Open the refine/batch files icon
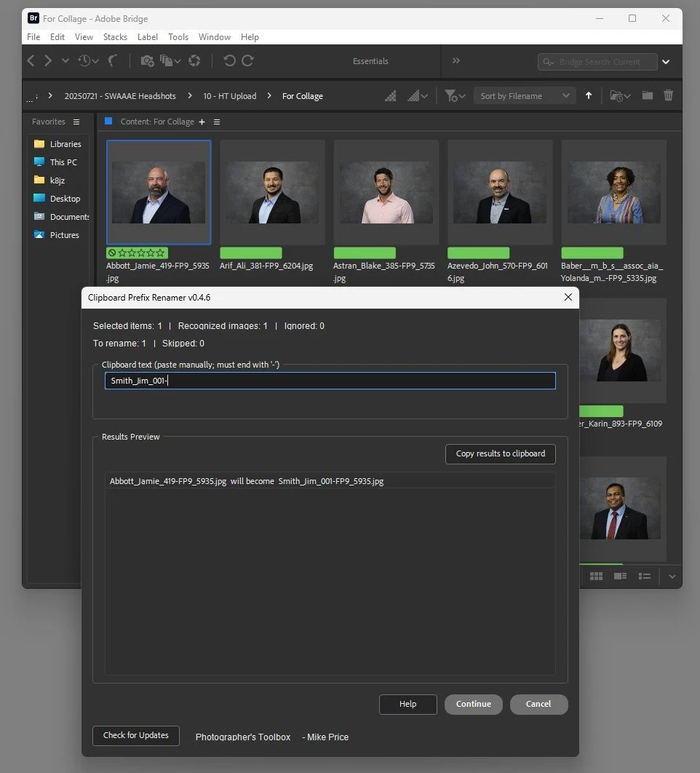Screen dimensions: 700x773 [170, 60]
